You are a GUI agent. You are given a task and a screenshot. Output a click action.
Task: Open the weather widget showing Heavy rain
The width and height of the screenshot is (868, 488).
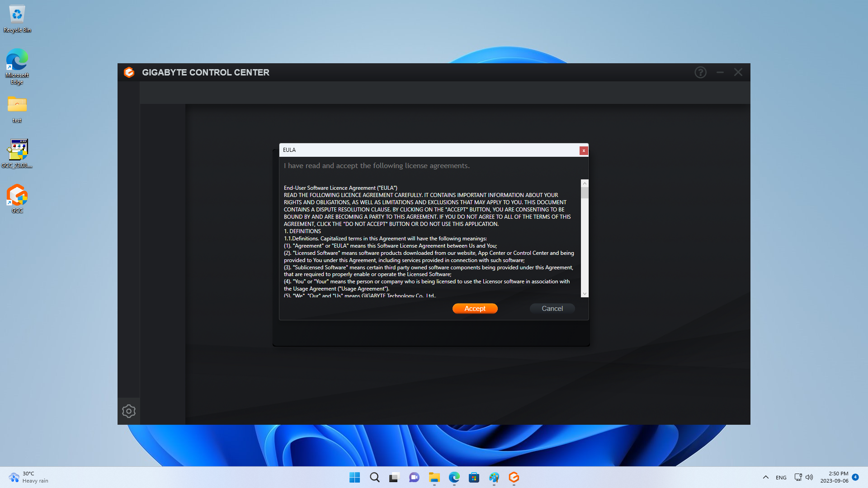(28, 478)
